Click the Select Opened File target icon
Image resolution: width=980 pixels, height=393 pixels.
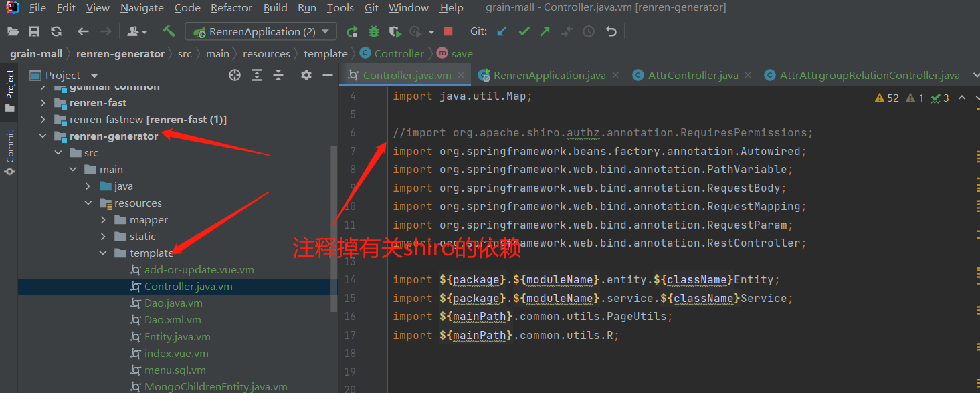click(x=235, y=75)
